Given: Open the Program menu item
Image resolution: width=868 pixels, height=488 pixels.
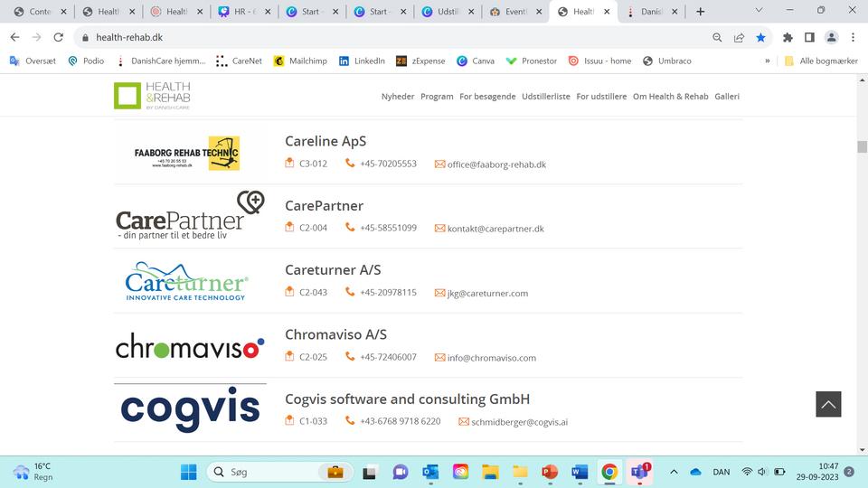Looking at the screenshot, I should click(437, 97).
